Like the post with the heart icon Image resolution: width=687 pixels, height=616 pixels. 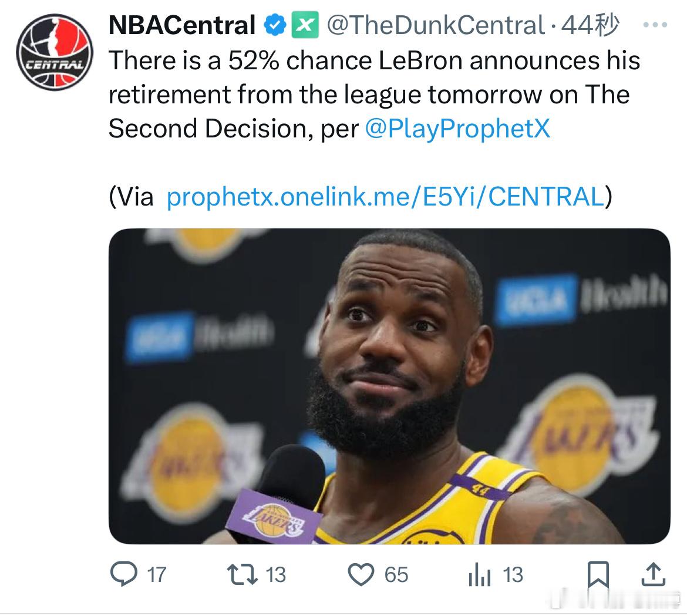tap(362, 574)
